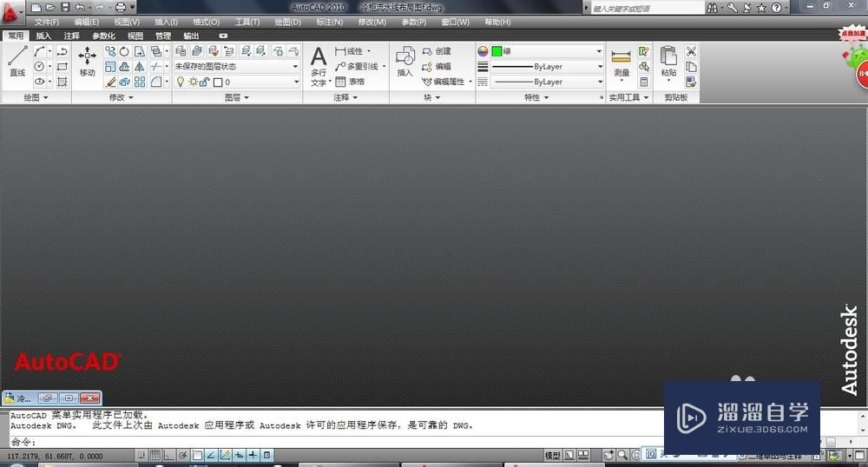
Task: Click the Undo arrow in quick access toolbar
Action: click(80, 7)
